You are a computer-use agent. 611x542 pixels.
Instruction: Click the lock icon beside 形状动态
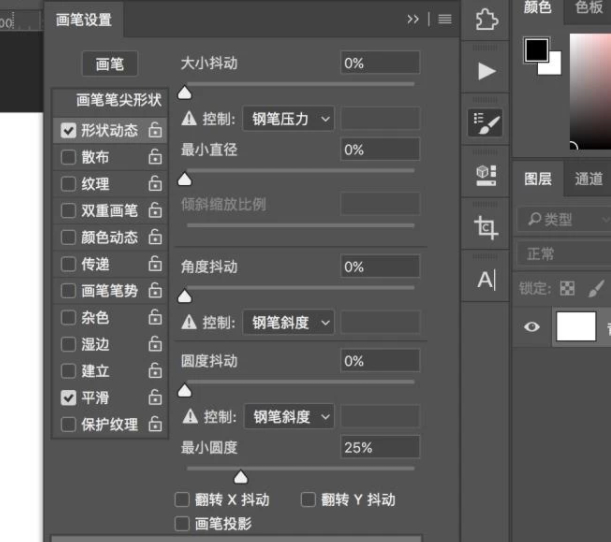[155, 130]
